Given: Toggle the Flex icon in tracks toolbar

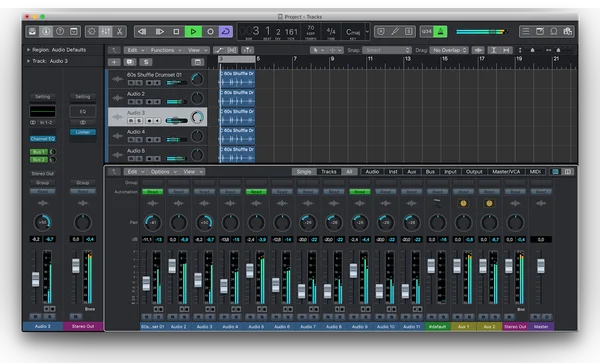Looking at the screenshot, I should point(232,50).
